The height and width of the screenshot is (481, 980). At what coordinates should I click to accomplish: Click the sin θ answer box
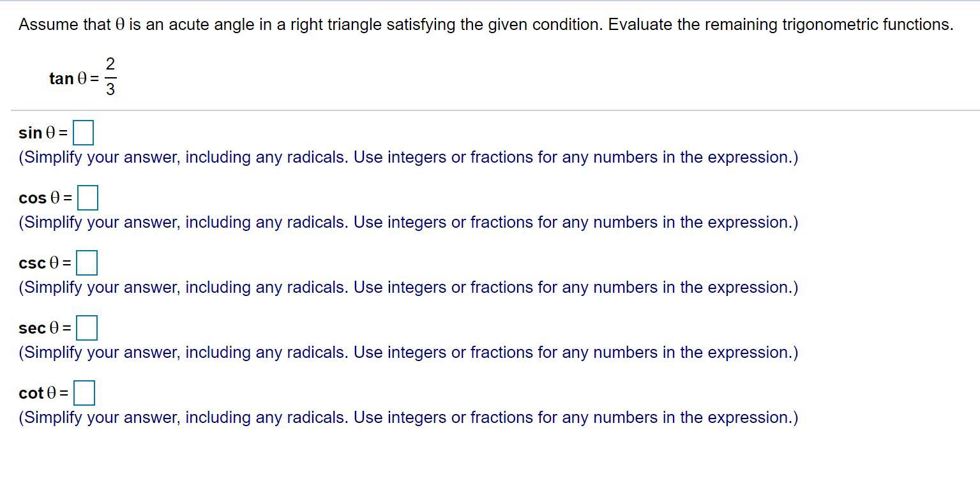tap(84, 133)
